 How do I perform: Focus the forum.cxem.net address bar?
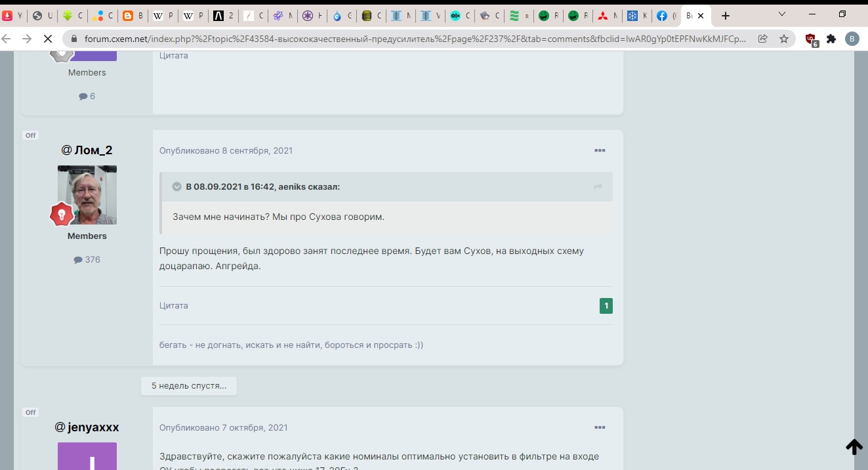(x=415, y=39)
